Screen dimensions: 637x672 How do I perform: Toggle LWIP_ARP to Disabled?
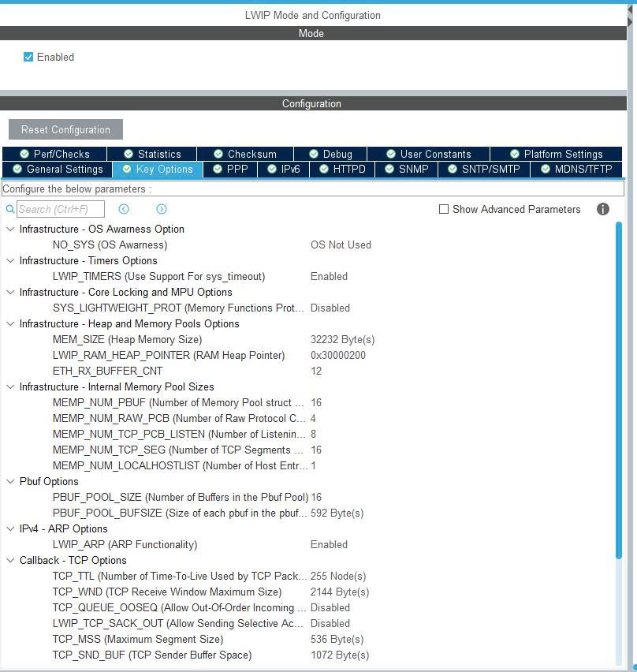pyautogui.click(x=329, y=544)
